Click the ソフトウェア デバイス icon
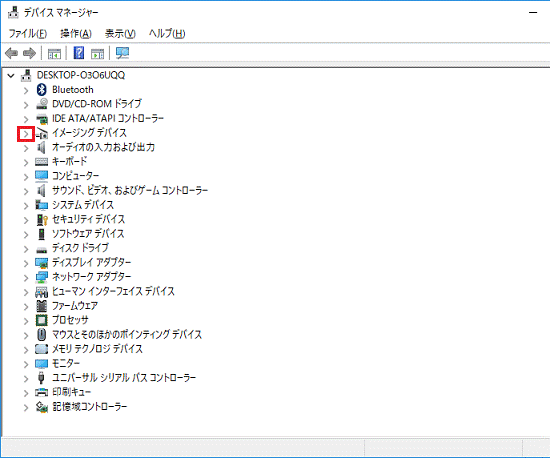The width and height of the screenshot is (550, 458). pos(42,234)
